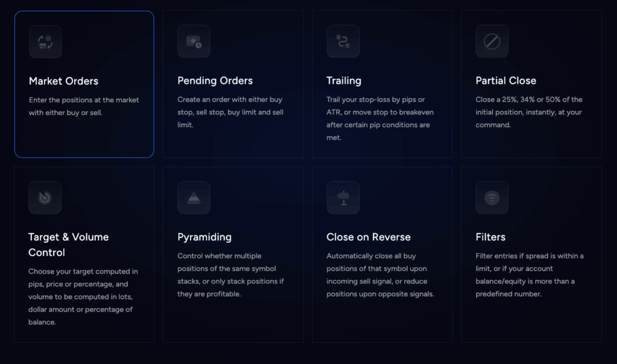Click the Partial Close title
This screenshot has width=617, height=364.
tap(506, 81)
